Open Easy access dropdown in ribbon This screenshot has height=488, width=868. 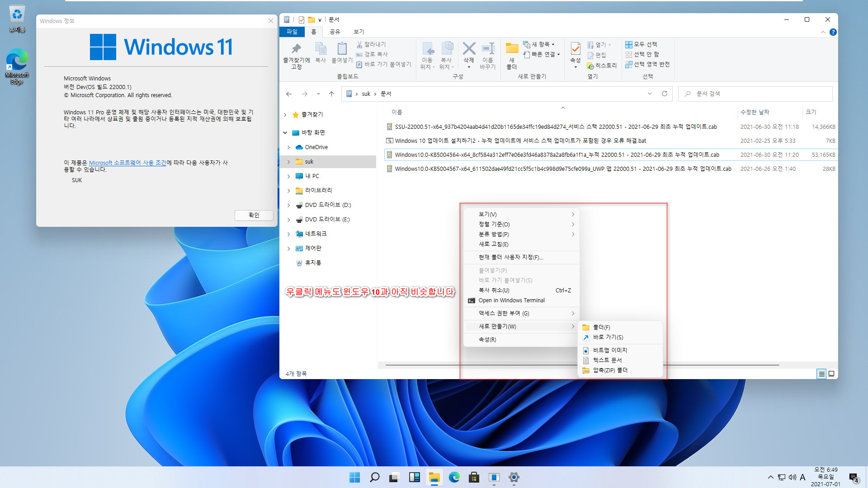[x=542, y=54]
